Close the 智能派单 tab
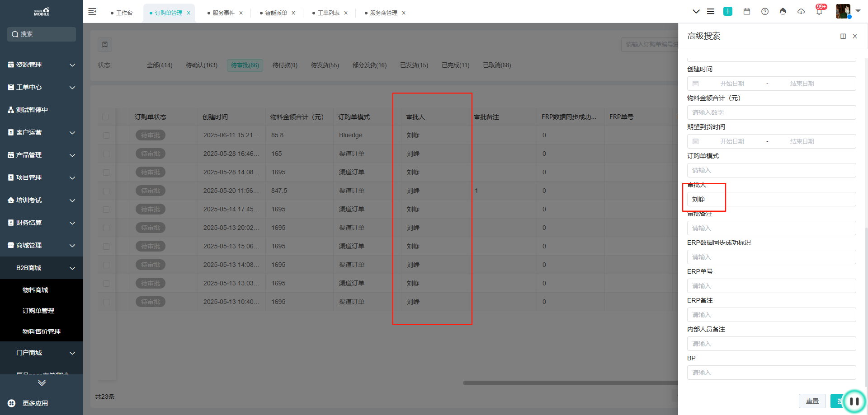 [293, 13]
